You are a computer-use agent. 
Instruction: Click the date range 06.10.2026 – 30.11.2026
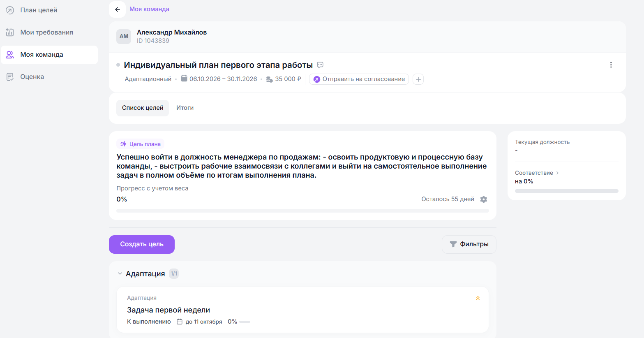pyautogui.click(x=223, y=79)
